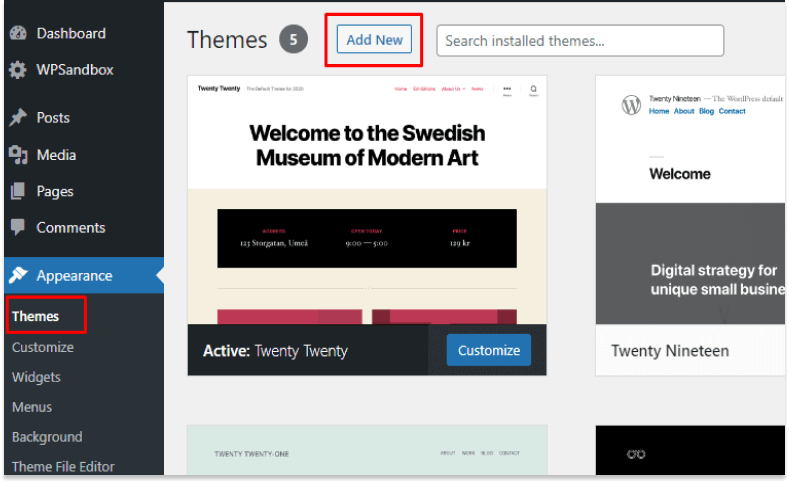Click the WordPress logo in Twenty Nineteen preview
This screenshot has width=789, height=483.
pyautogui.click(x=631, y=105)
